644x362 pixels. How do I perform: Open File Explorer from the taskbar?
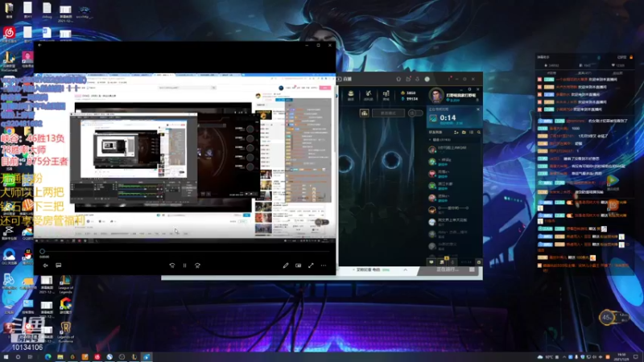point(60,357)
